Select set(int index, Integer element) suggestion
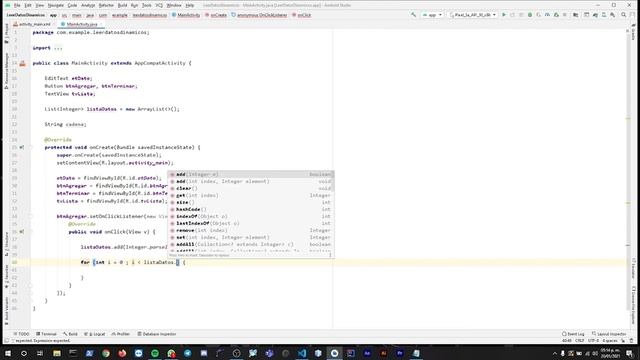 coord(251,237)
